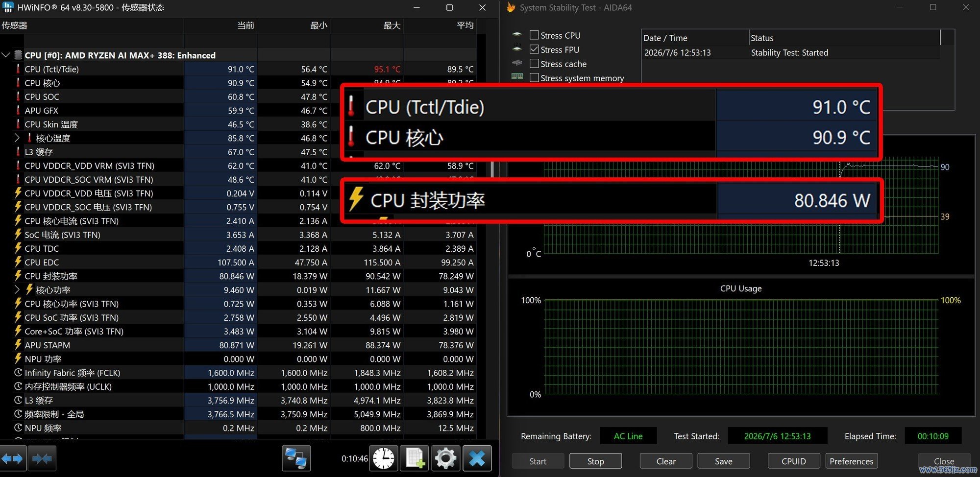Select the CPU Skin 温度 row
The image size is (980, 477).
pyautogui.click(x=238, y=124)
